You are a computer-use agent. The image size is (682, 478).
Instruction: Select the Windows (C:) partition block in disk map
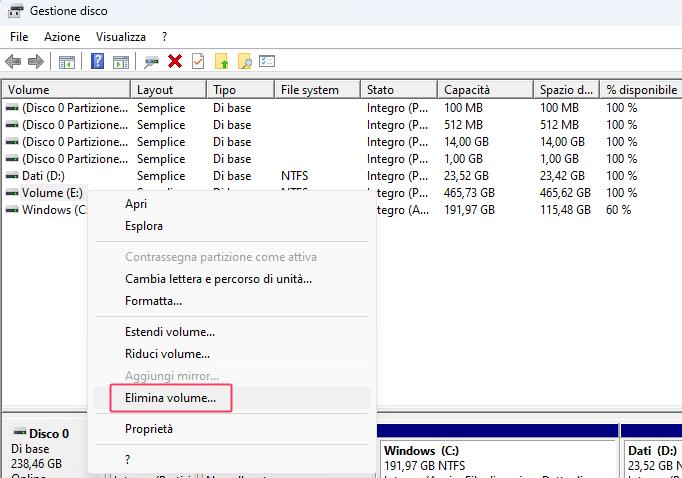[x=498, y=458]
